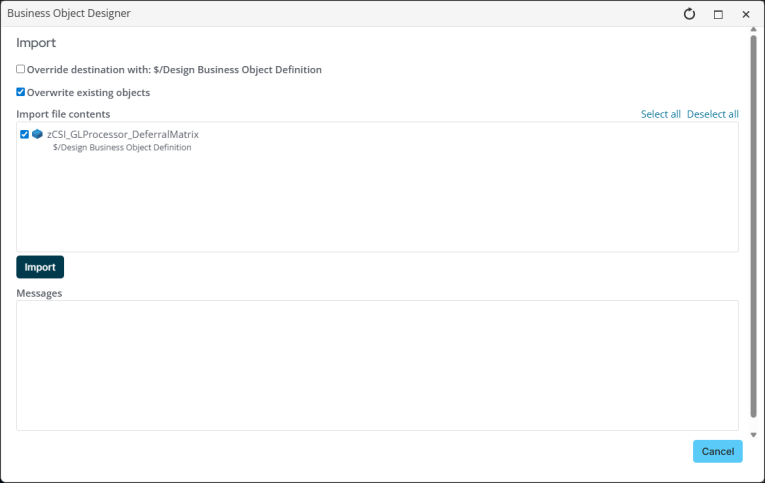This screenshot has height=483, width=765.
Task: Click inside the Messages output box
Action: point(377,365)
